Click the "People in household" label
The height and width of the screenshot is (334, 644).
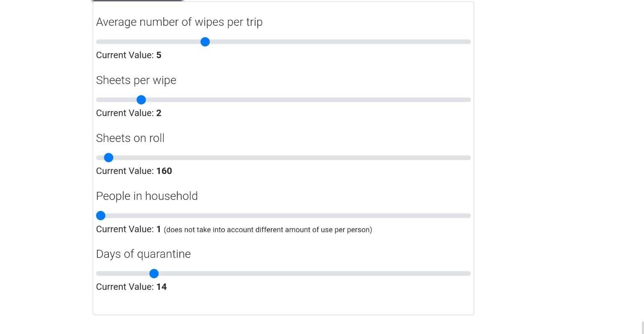147,196
